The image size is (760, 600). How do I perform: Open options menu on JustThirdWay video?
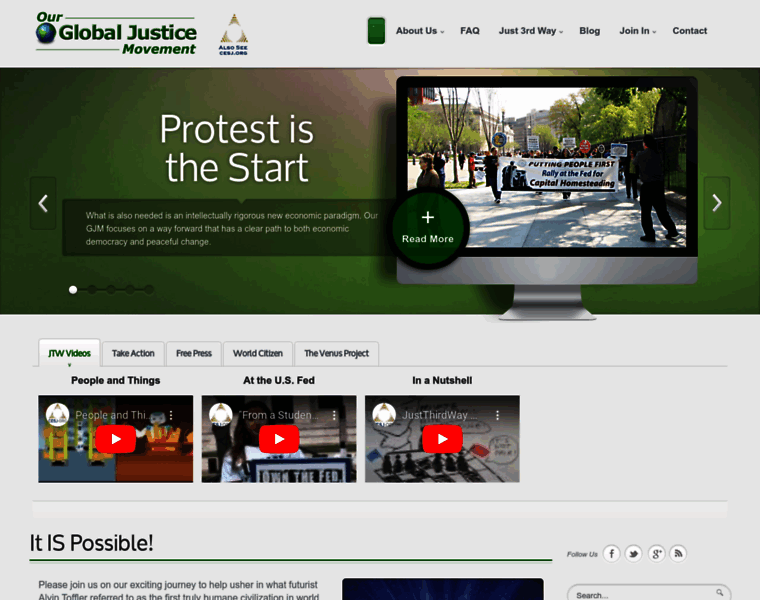tap(497, 415)
